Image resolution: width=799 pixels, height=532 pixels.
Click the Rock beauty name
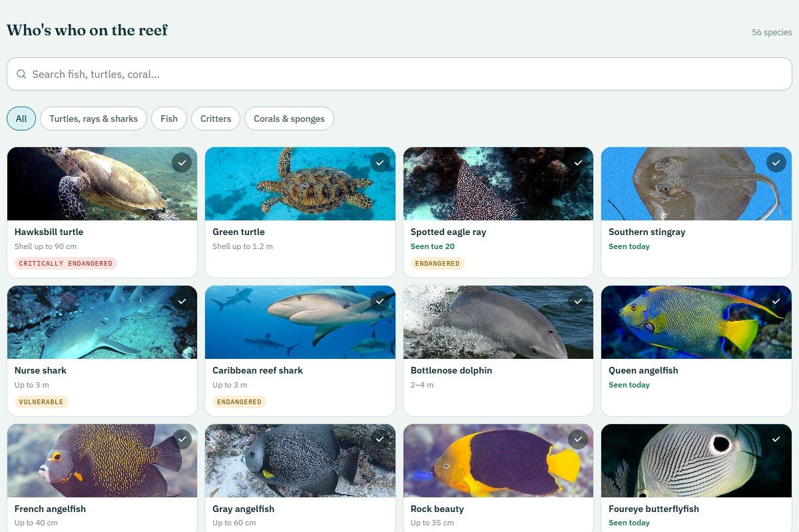click(x=437, y=509)
